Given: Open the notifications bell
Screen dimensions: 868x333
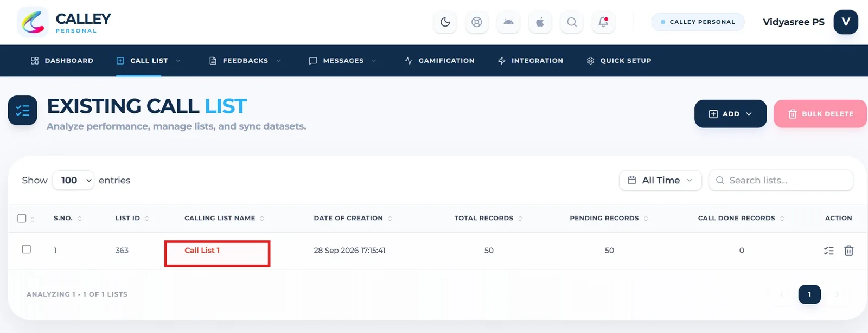Looking at the screenshot, I should 603,22.
